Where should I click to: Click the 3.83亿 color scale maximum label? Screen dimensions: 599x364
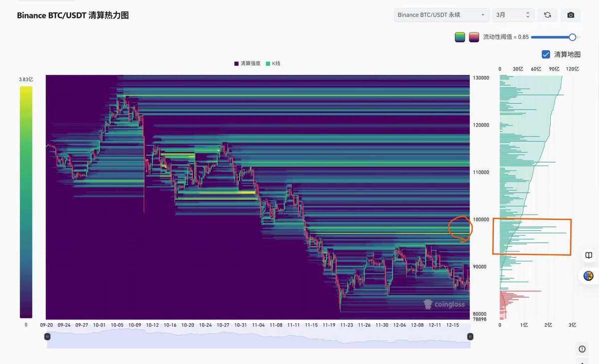pos(26,79)
